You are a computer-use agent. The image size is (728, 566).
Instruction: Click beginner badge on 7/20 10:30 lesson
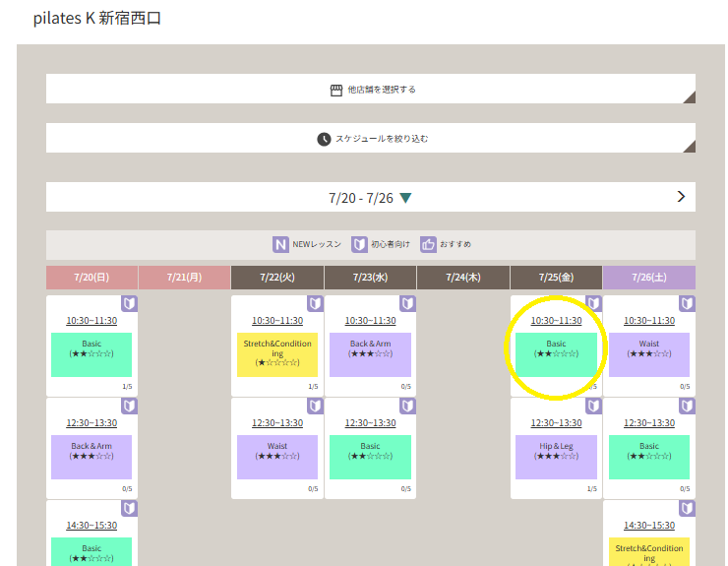(129, 303)
